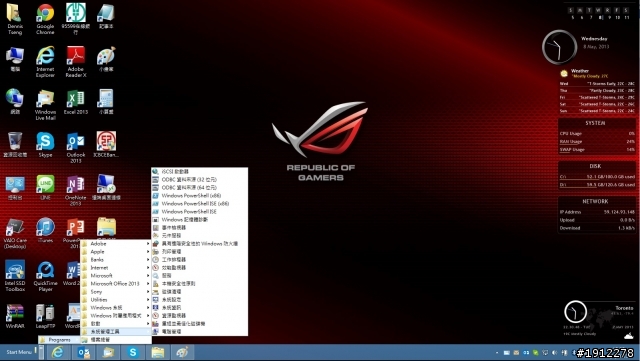Open the yellow folder icon in the taskbar
Viewport: 640px width, 361px height.
[x=158, y=352]
